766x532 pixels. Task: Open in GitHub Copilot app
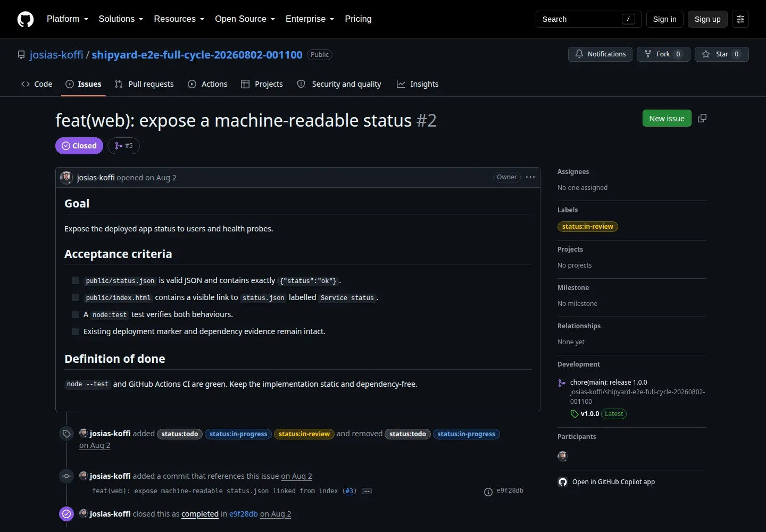[x=606, y=482]
